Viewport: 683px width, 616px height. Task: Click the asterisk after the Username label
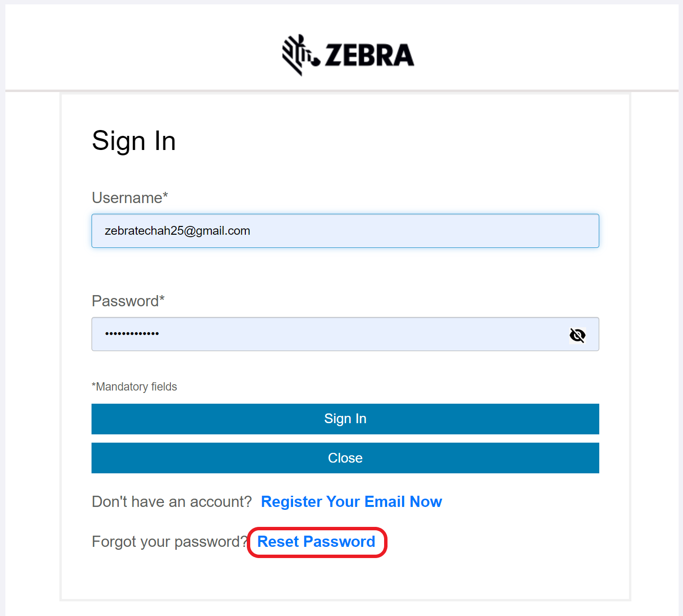point(166,195)
